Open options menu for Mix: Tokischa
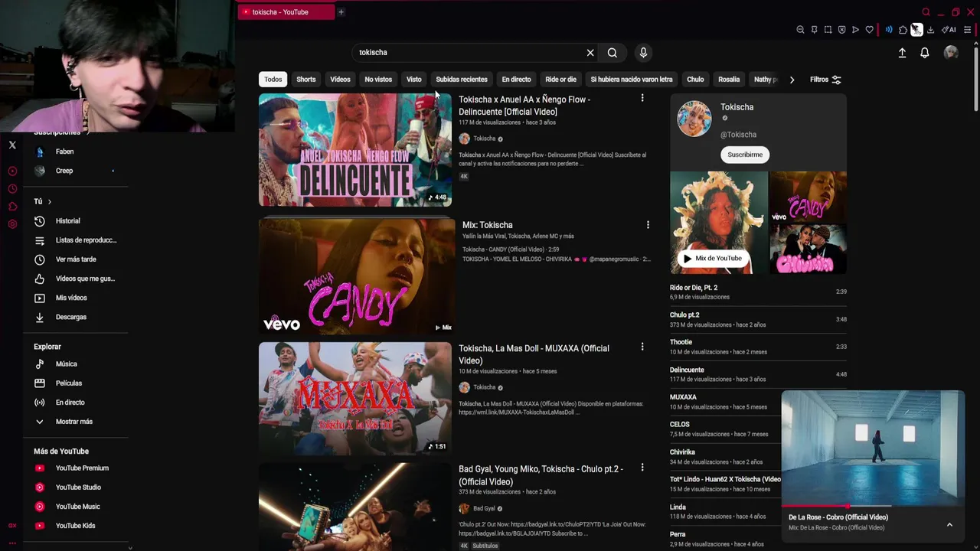This screenshot has width=980, height=551. tap(648, 225)
